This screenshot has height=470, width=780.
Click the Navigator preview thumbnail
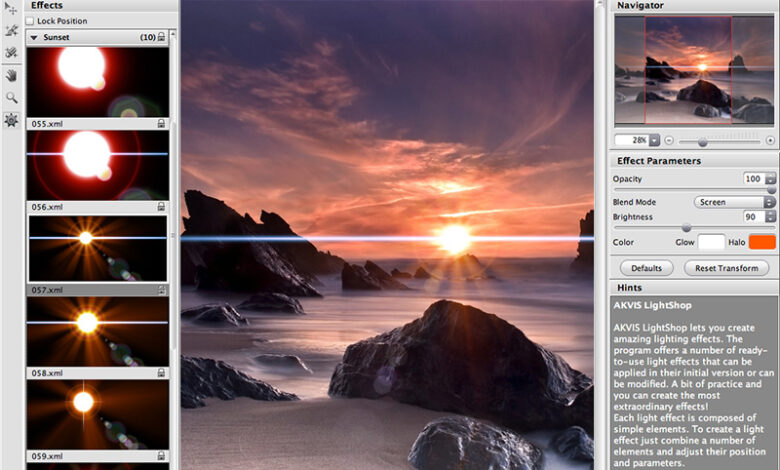(x=694, y=70)
